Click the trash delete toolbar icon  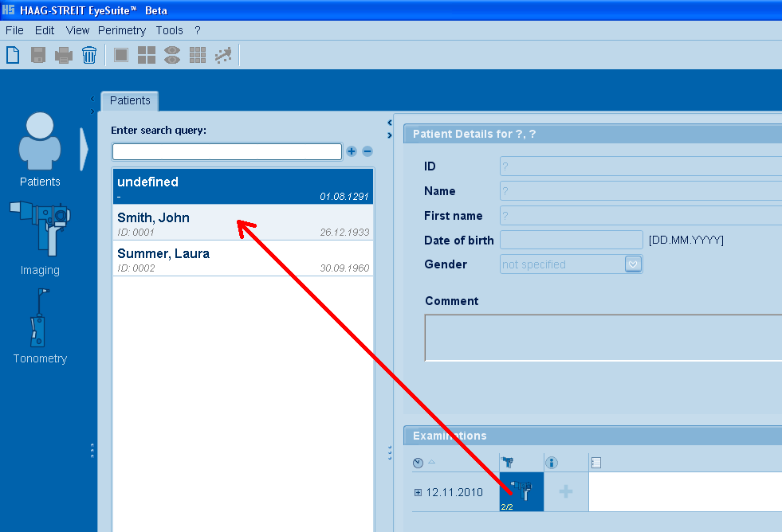89,55
